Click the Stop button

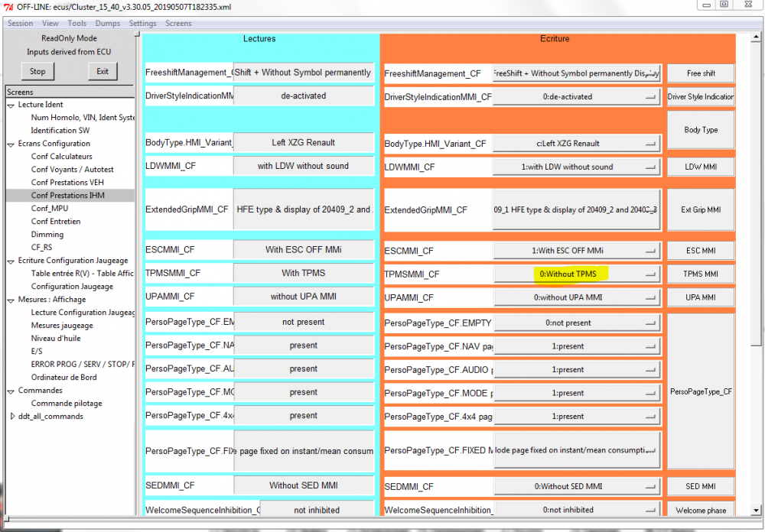pyautogui.click(x=37, y=71)
